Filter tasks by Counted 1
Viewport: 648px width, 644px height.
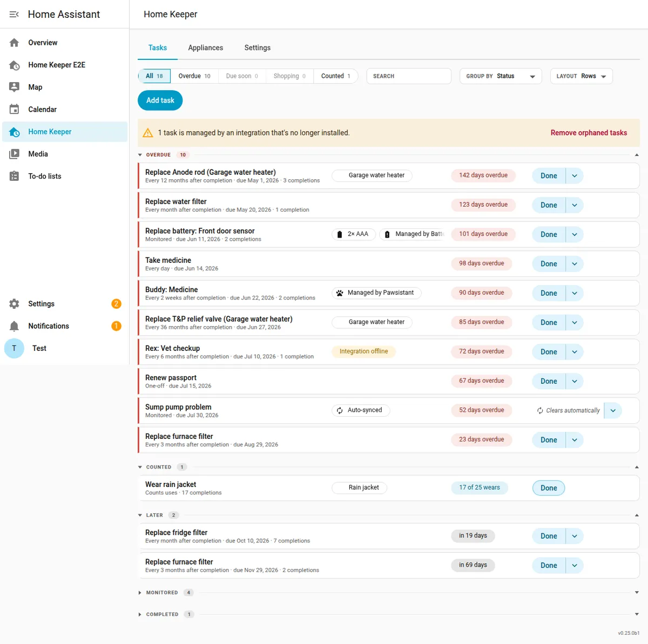pyautogui.click(x=335, y=76)
